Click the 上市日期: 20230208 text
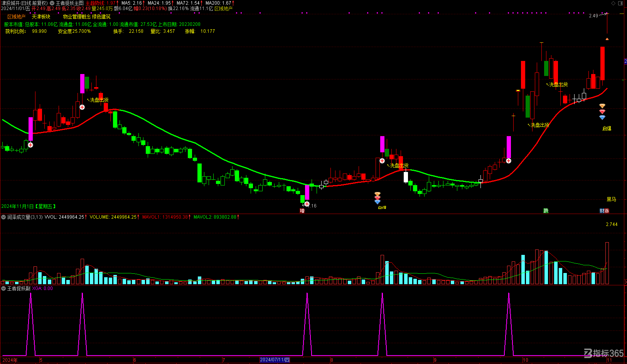627x364 pixels. point(179,24)
